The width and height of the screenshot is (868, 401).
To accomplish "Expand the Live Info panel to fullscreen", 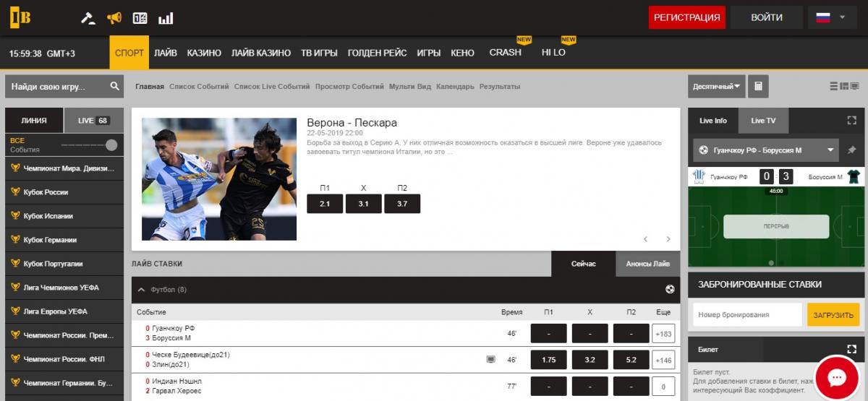I will [851, 121].
